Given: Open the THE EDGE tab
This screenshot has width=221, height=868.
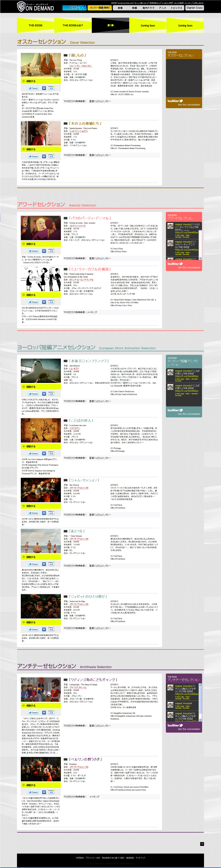Looking at the screenshot, I should pyautogui.click(x=35, y=25).
